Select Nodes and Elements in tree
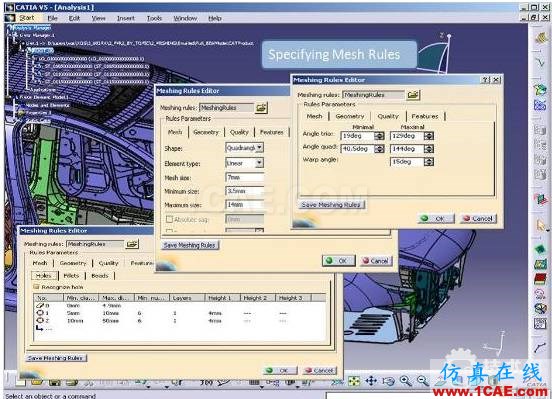Screen dimensions: 552x399 point(47,105)
